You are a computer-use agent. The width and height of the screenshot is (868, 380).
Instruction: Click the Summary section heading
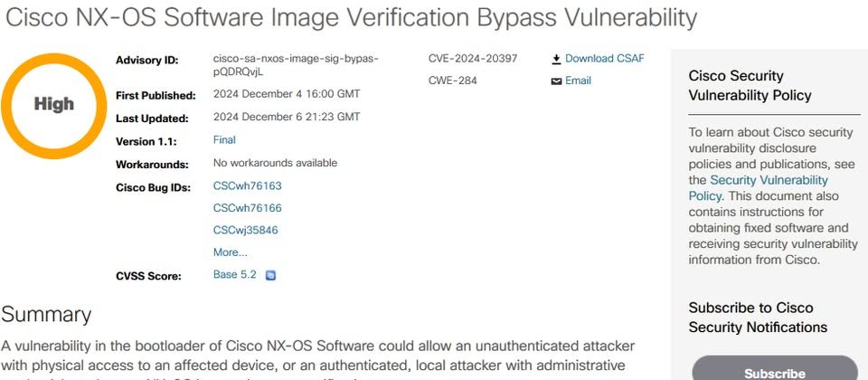tap(46, 315)
